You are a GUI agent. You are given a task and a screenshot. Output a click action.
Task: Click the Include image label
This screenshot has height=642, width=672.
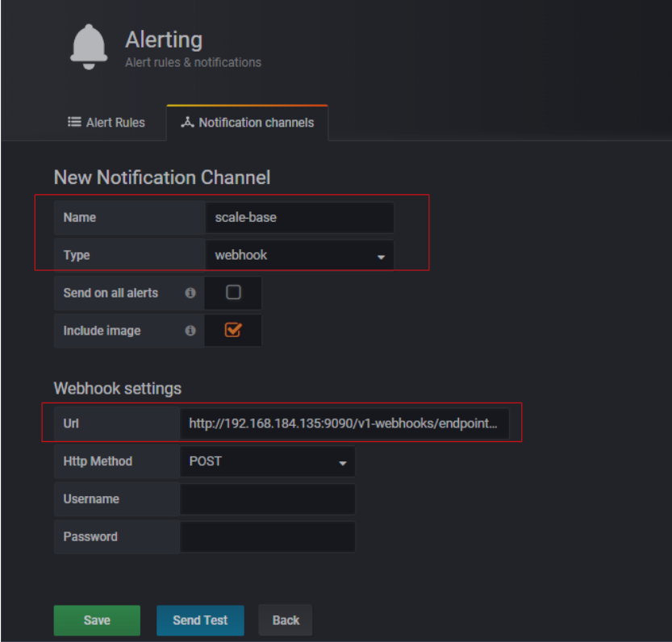coord(102,331)
